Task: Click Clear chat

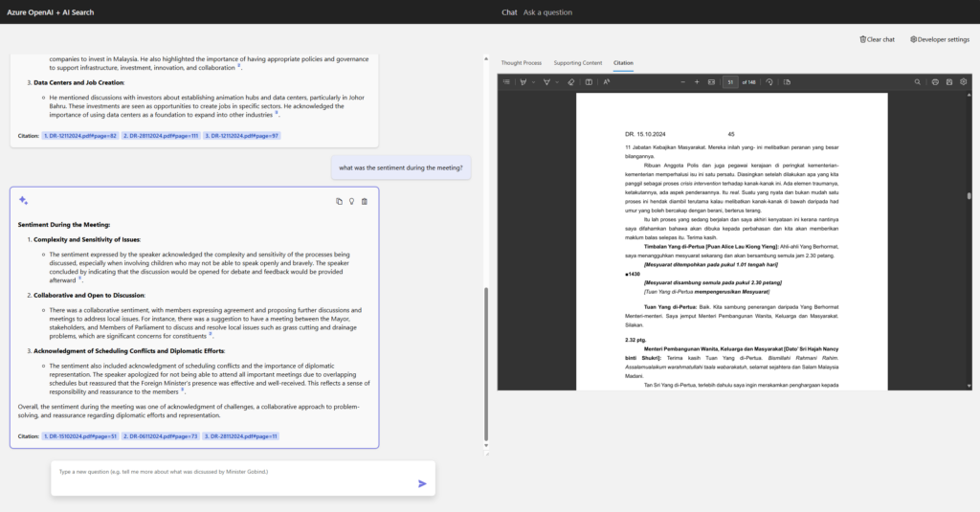Action: pyautogui.click(x=877, y=39)
